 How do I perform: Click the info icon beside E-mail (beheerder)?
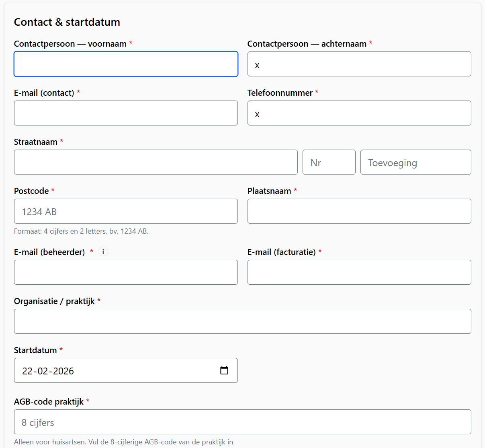pos(103,252)
